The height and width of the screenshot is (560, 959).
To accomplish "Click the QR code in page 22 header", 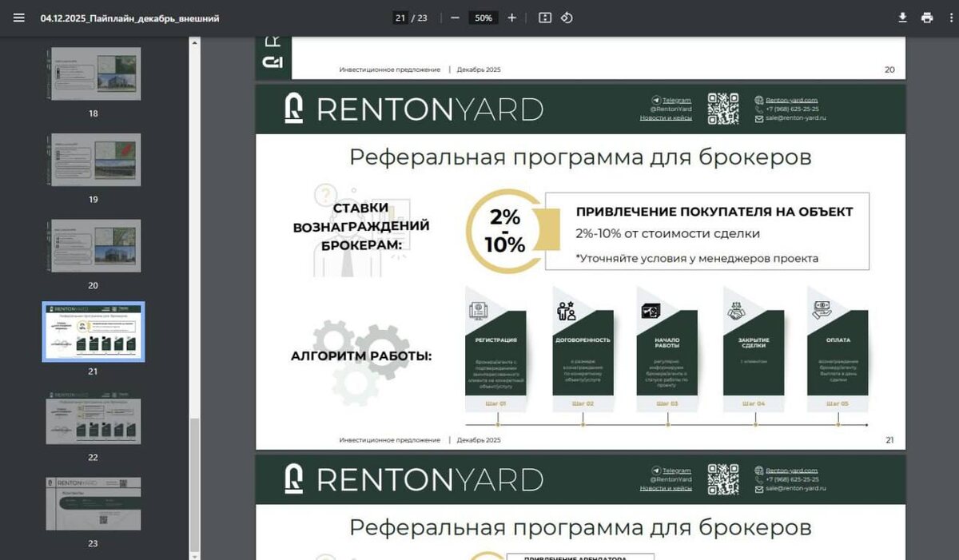I will click(x=723, y=479).
